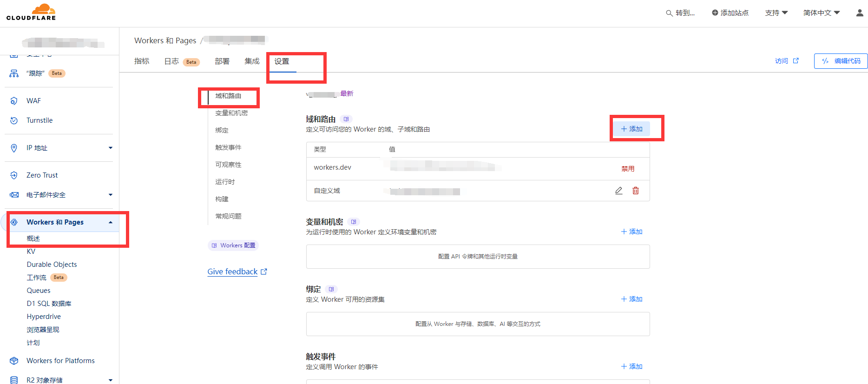Select 运行时 in settings navigation
868x384 pixels.
(225, 182)
